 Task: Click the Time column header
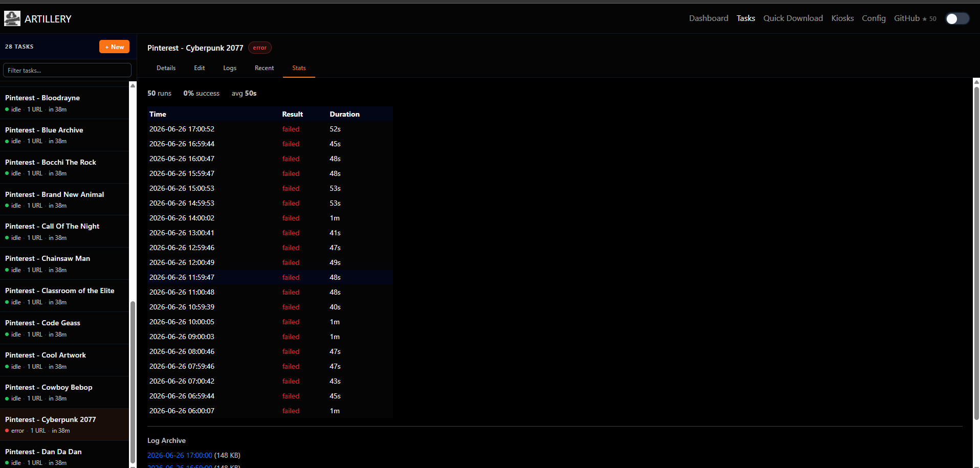click(x=158, y=114)
